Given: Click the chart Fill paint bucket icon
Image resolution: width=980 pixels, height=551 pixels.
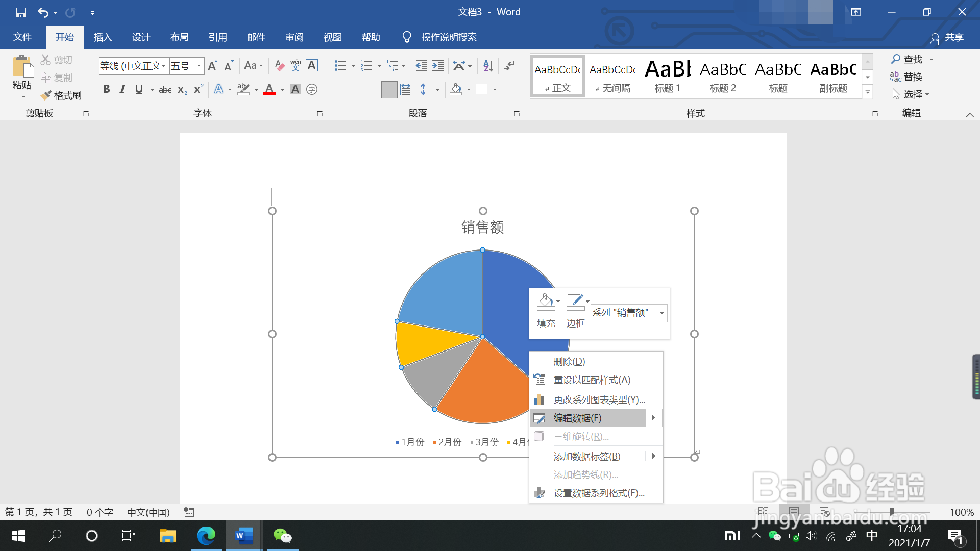Looking at the screenshot, I should pos(545,302).
